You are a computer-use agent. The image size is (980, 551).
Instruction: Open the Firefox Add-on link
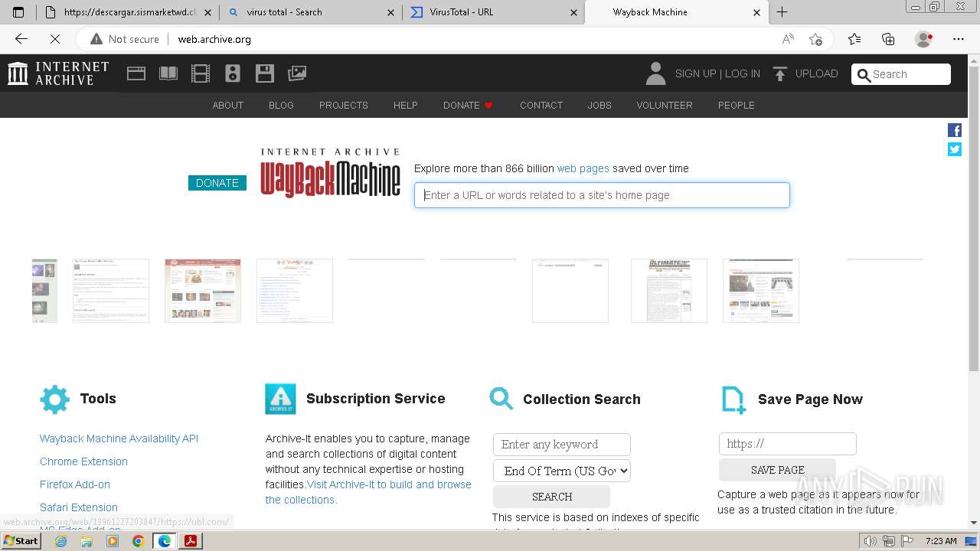point(75,484)
